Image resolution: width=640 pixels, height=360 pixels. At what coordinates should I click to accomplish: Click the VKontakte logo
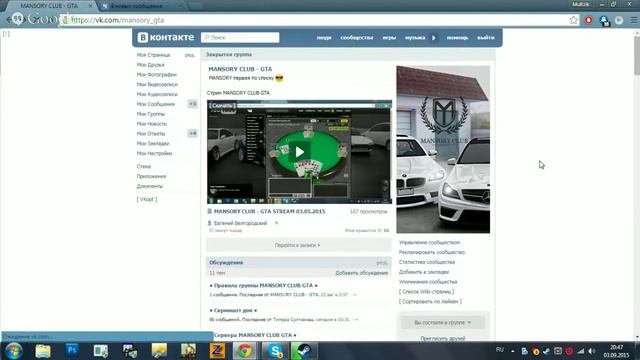(x=165, y=37)
